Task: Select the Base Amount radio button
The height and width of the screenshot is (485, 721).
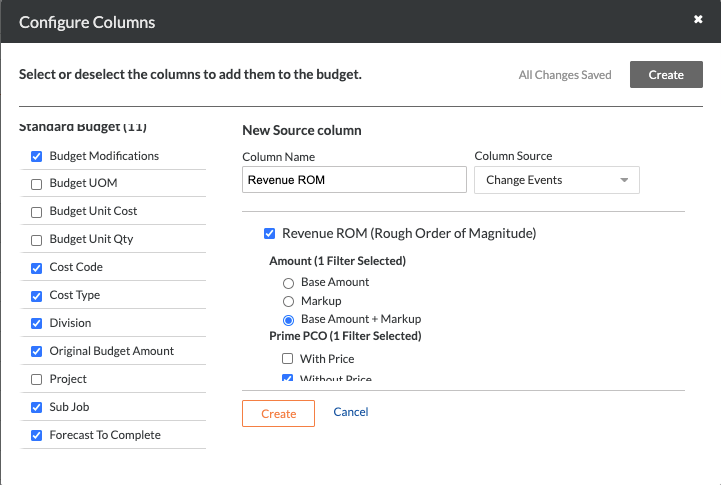Action: point(289,283)
